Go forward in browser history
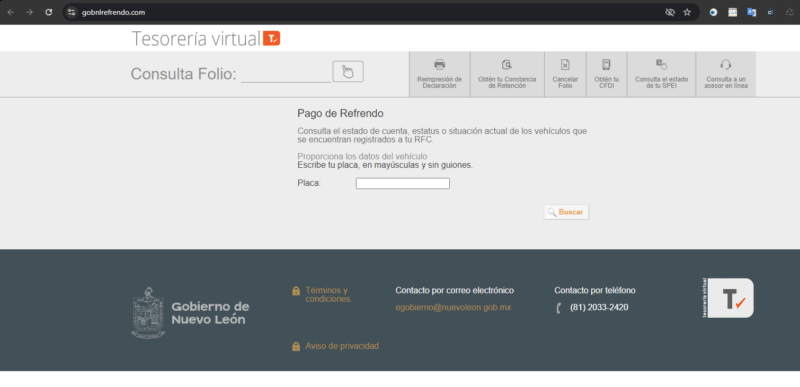The width and height of the screenshot is (800, 387). (30, 12)
